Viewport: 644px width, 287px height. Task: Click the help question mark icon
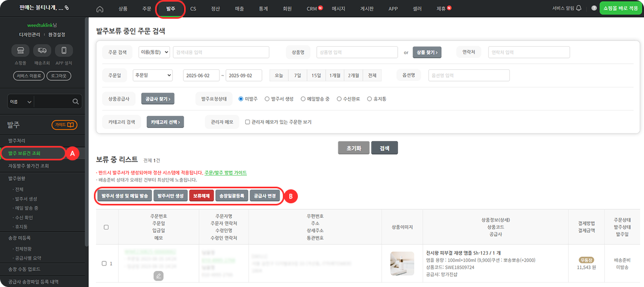tap(594, 9)
